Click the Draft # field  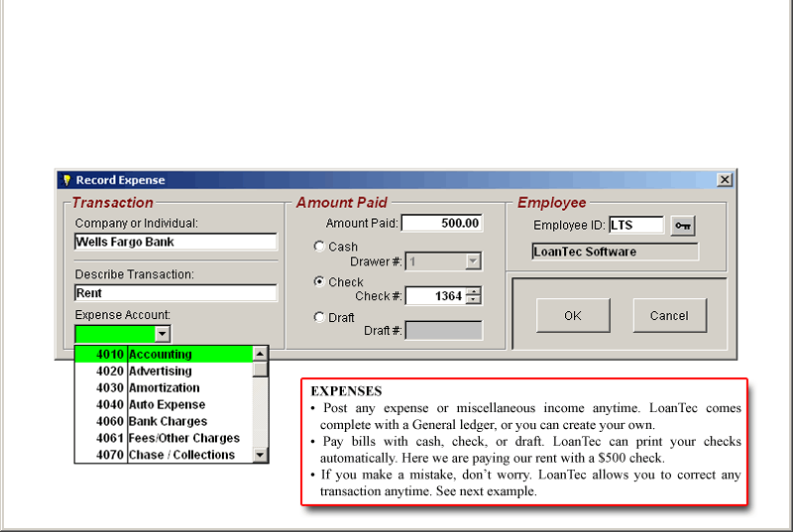coord(443,331)
